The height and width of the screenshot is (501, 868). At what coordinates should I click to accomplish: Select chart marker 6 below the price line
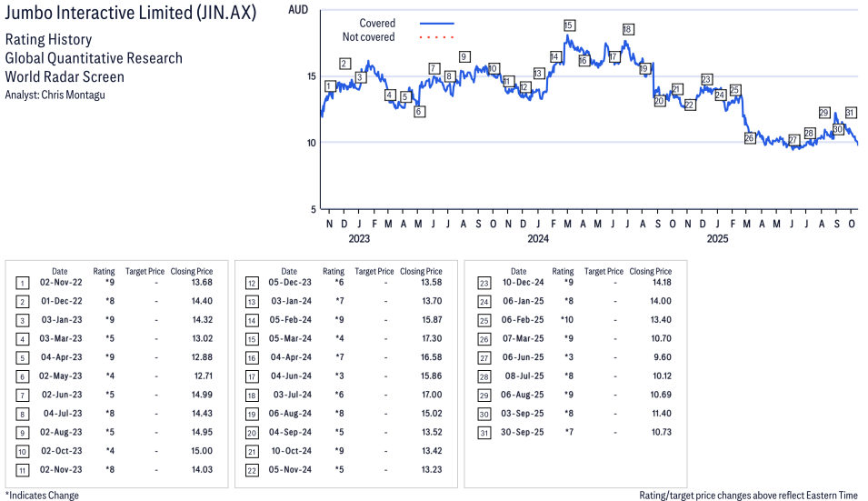point(419,112)
